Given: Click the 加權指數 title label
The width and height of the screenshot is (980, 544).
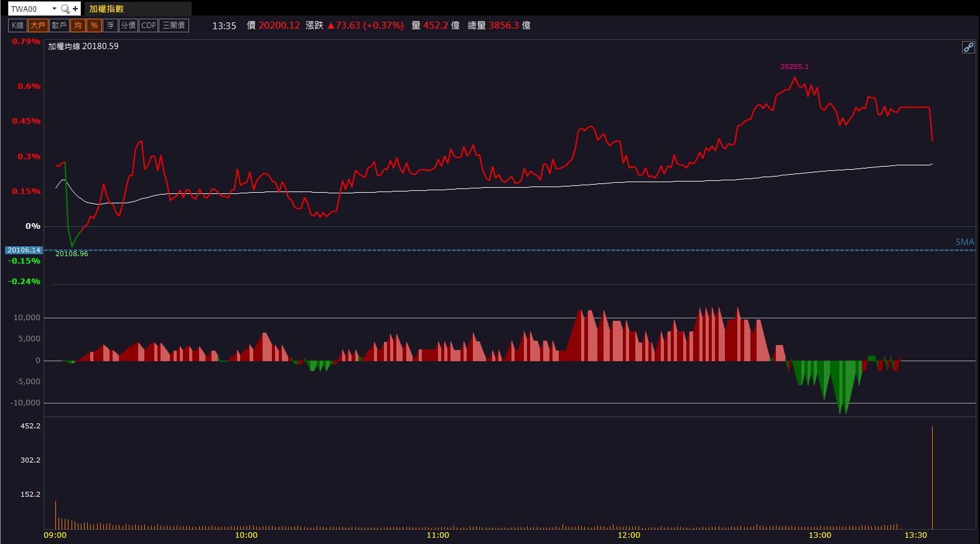Looking at the screenshot, I should [x=106, y=9].
